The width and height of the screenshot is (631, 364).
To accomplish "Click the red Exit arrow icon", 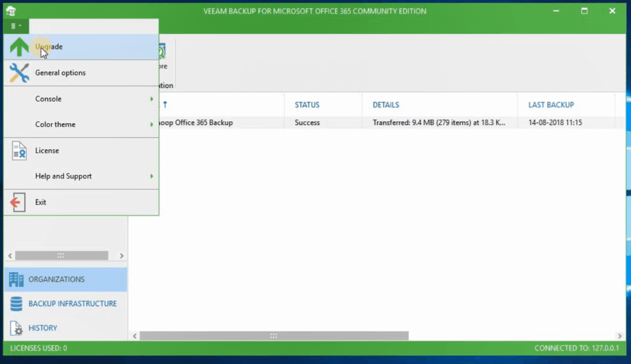I will click(x=18, y=202).
